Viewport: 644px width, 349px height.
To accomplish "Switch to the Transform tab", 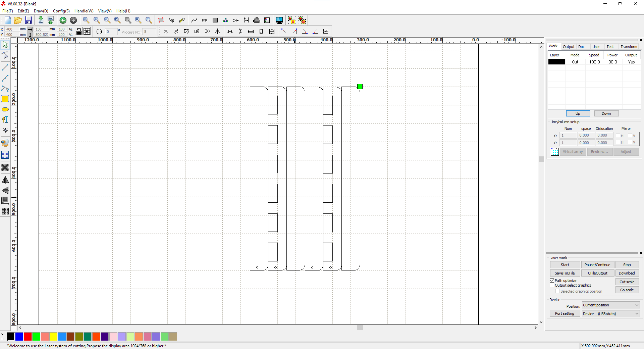I will [x=628, y=47].
